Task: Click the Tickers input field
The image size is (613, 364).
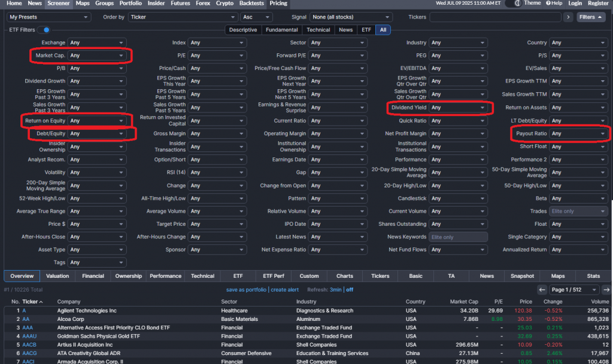Action: coord(495,17)
